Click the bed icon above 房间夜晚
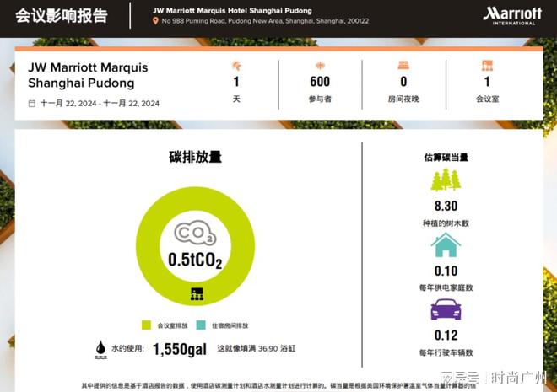The width and height of the screenshot is (557, 392). click(403, 65)
